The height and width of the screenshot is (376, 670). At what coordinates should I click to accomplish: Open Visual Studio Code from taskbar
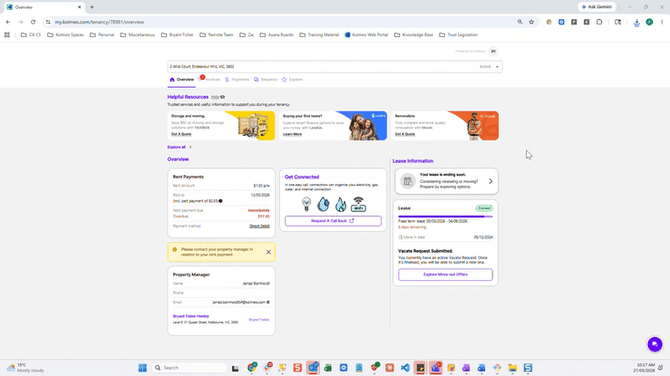coord(405,367)
